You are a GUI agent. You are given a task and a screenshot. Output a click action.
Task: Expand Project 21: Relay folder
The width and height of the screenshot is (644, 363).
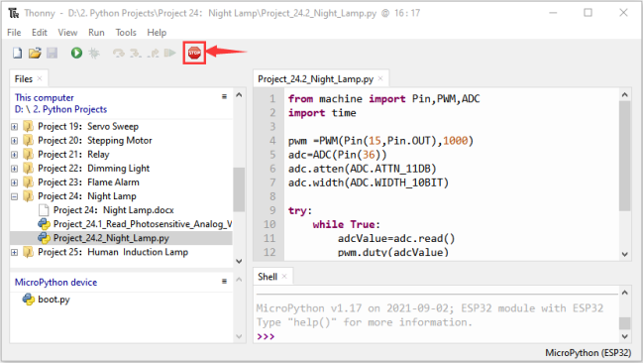(x=15, y=155)
